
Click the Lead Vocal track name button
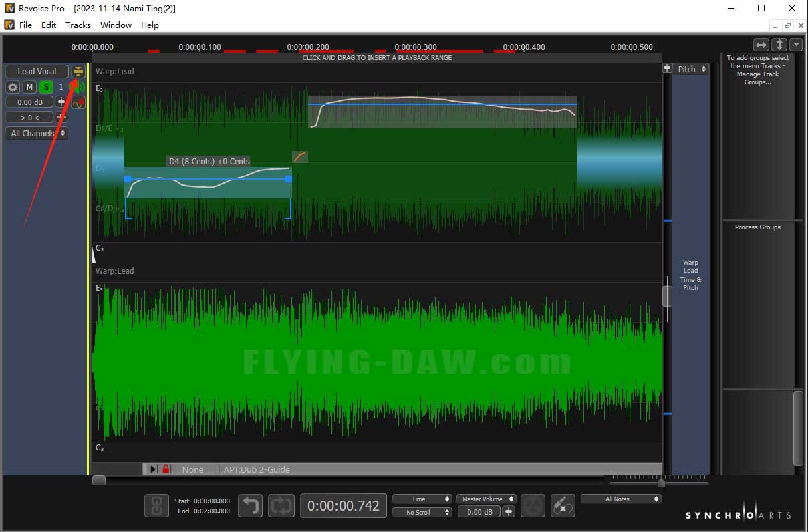click(x=37, y=72)
